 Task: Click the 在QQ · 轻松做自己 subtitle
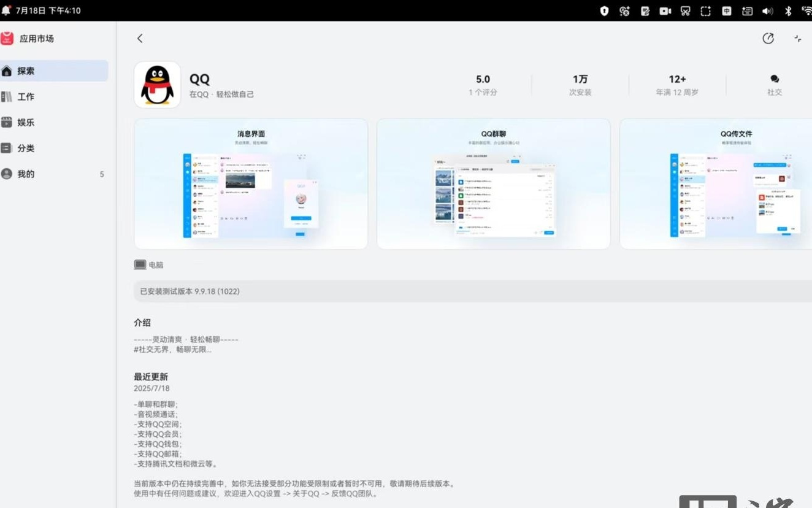point(221,94)
